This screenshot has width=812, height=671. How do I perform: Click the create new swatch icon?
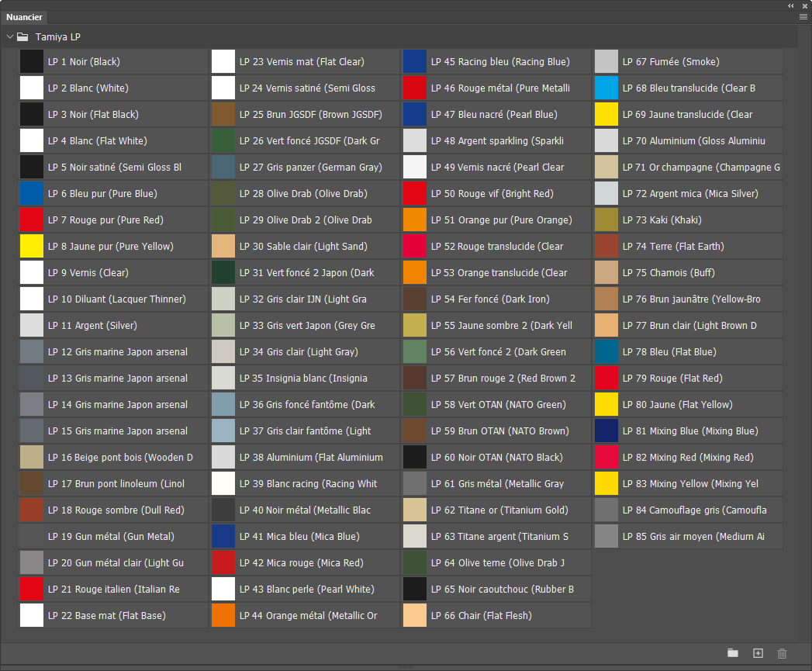[x=758, y=653]
